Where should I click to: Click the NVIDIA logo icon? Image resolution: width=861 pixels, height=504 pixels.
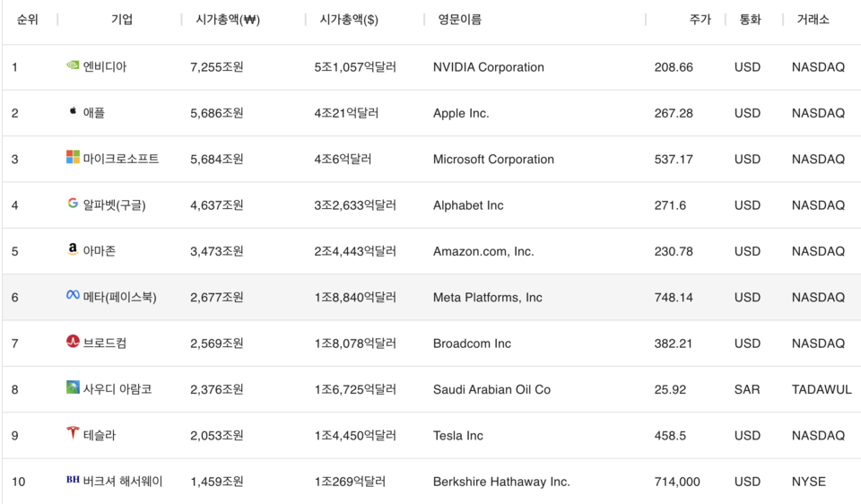point(73,65)
